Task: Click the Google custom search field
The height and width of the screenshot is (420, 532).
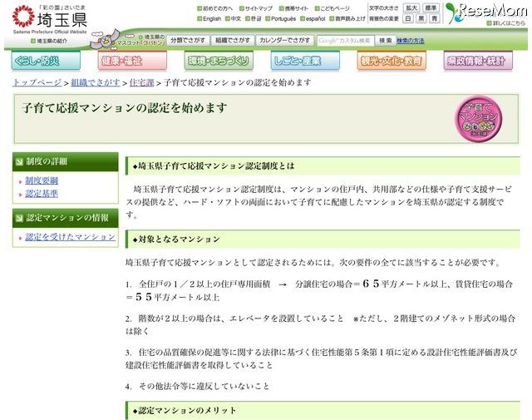Action: (344, 40)
